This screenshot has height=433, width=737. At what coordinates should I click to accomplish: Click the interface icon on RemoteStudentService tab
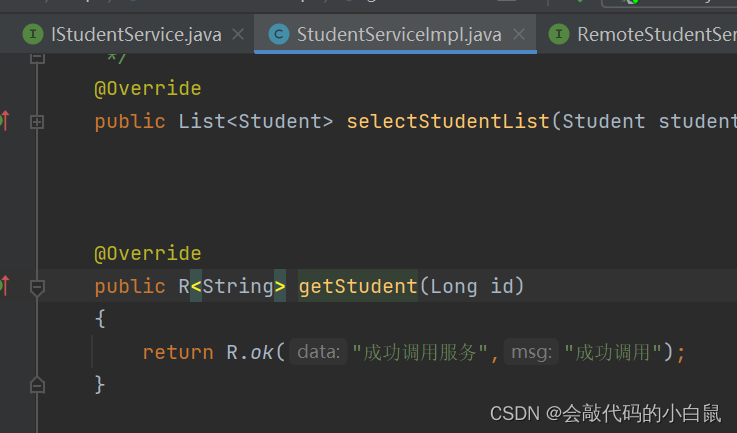coord(559,35)
